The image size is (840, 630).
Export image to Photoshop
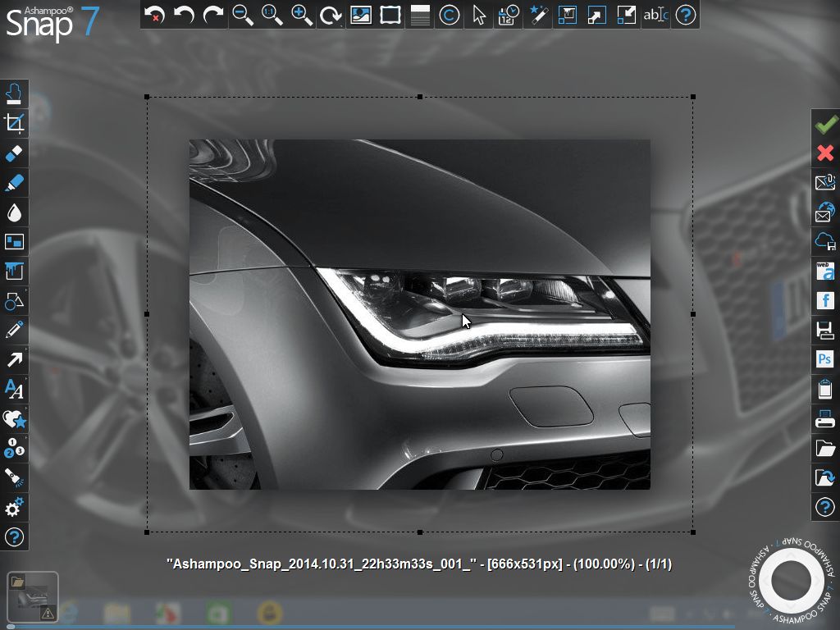[825, 359]
